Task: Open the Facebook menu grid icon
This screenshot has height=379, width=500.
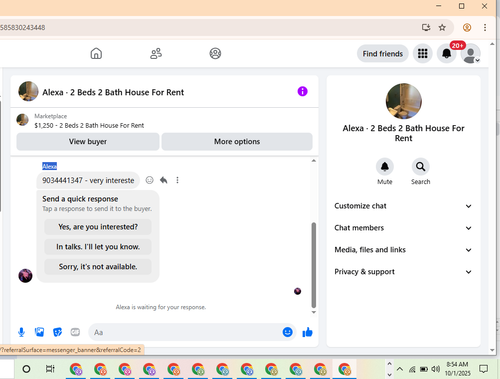Action: tap(423, 53)
